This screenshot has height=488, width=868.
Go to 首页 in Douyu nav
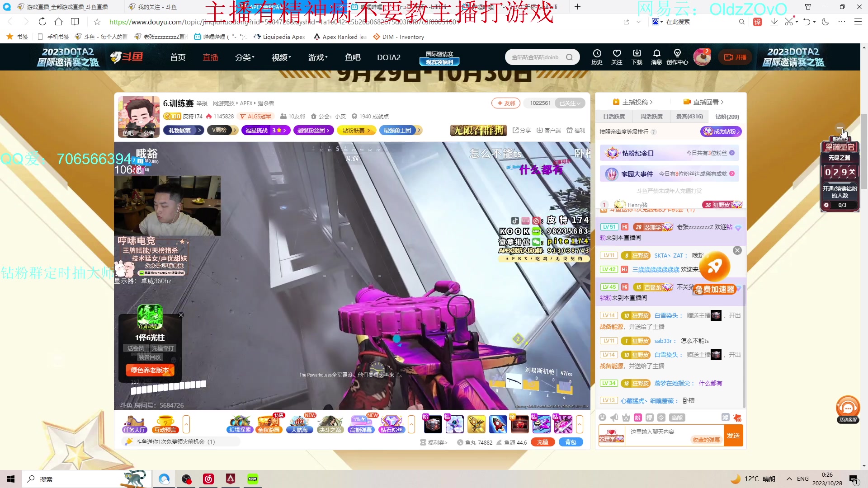[178, 57]
